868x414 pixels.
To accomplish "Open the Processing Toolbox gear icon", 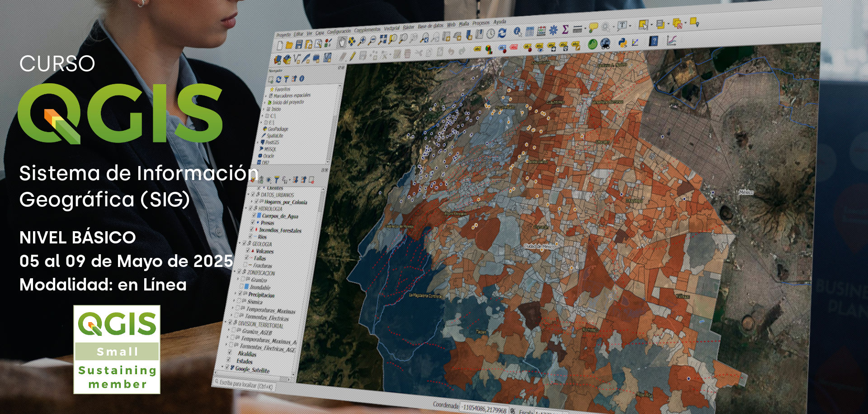I will click(x=553, y=30).
